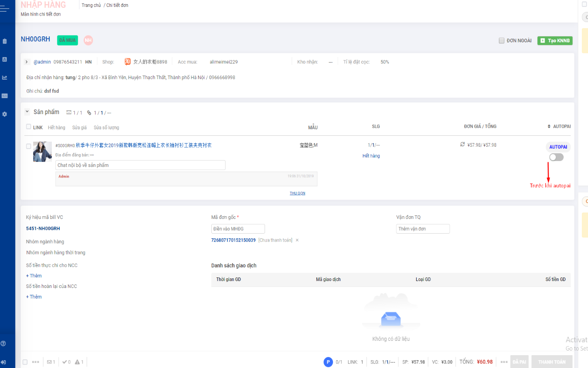This screenshot has width=588, height=368.
Task: Open the settings gear in the sidebar
Action: point(5,114)
